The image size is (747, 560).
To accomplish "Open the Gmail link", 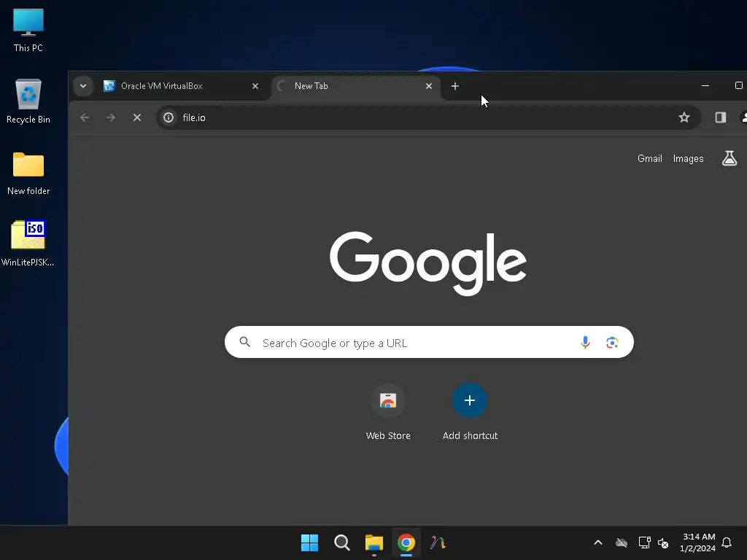I will coord(650,158).
